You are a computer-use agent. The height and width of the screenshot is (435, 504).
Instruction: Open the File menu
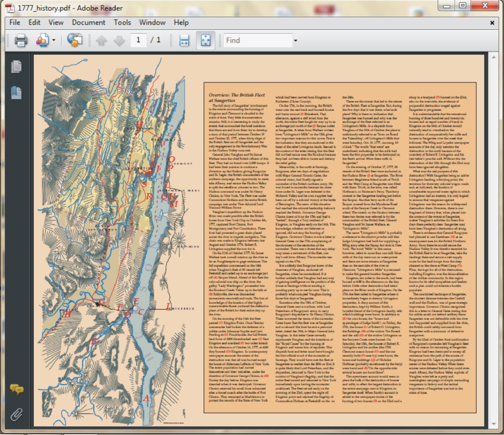tap(15, 22)
